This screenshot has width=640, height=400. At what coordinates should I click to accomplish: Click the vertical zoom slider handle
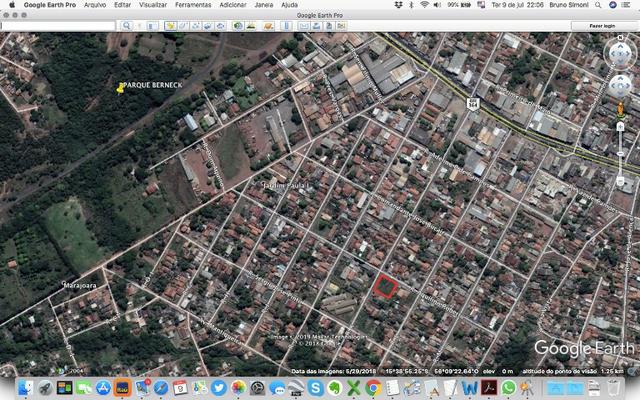coord(620,154)
